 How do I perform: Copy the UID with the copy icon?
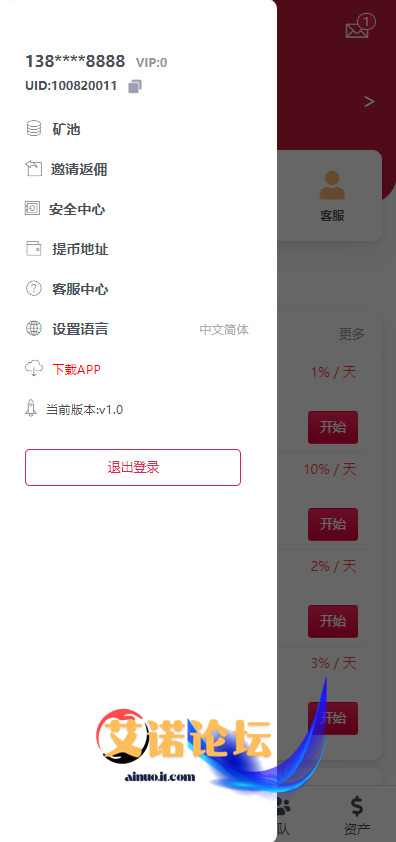pos(135,86)
